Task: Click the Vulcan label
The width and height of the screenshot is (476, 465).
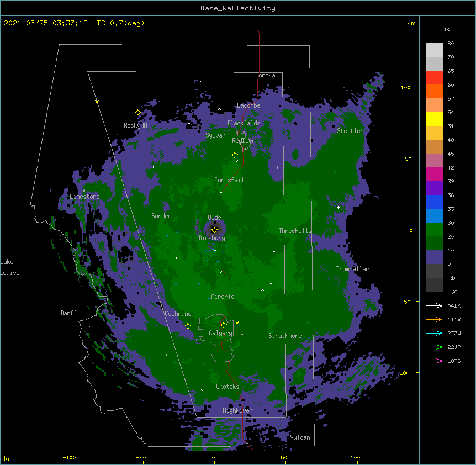Action: click(x=300, y=437)
